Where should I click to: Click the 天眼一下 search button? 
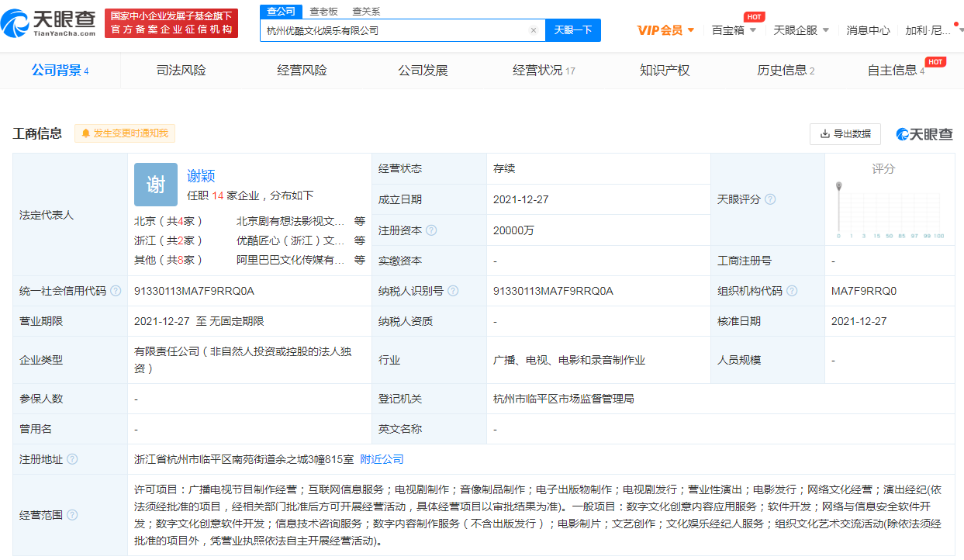(x=573, y=29)
